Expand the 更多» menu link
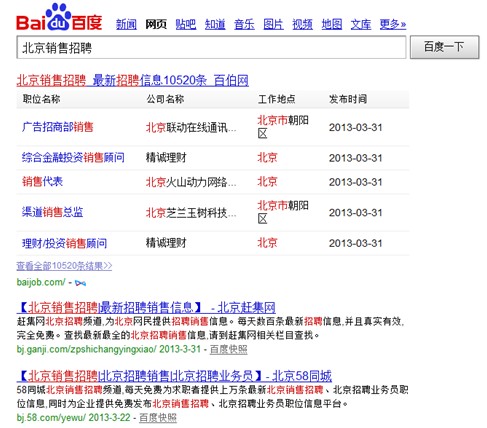 [393, 24]
